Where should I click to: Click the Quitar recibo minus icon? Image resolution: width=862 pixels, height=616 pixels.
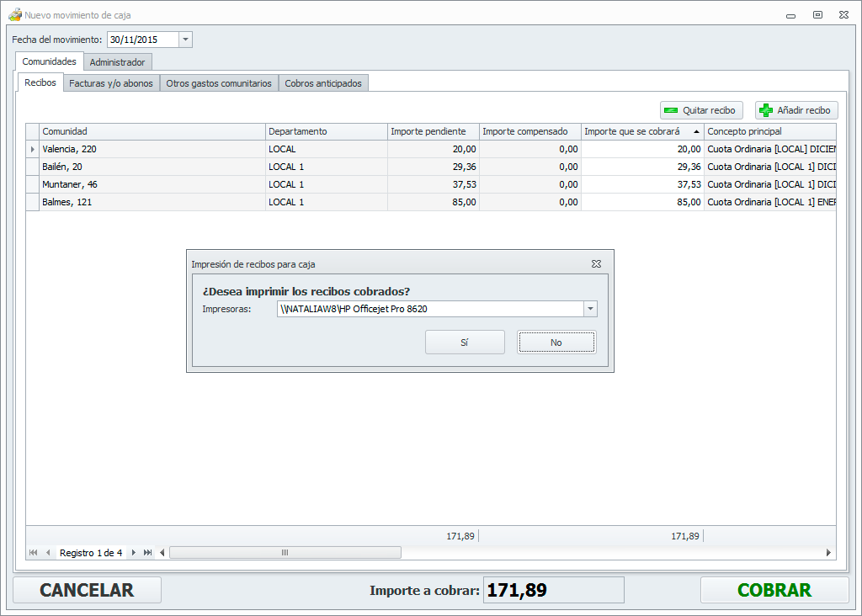[671, 110]
